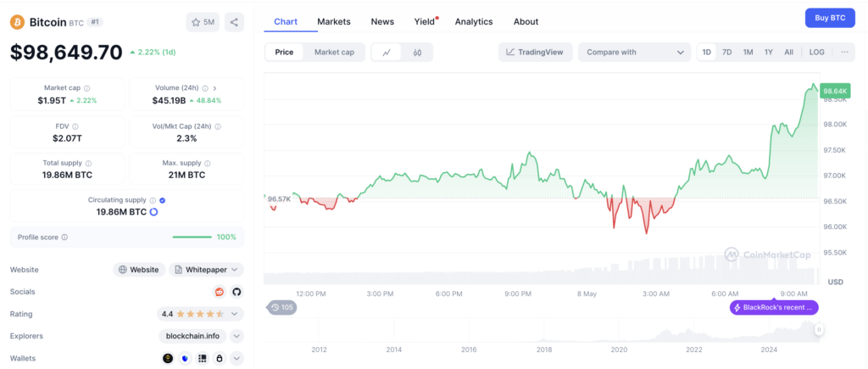
Task: Open more chart options ellipsis
Action: [845, 52]
